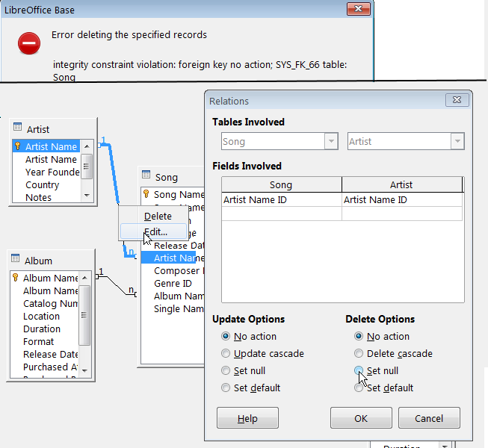Click the Song table header icon

click(x=146, y=176)
